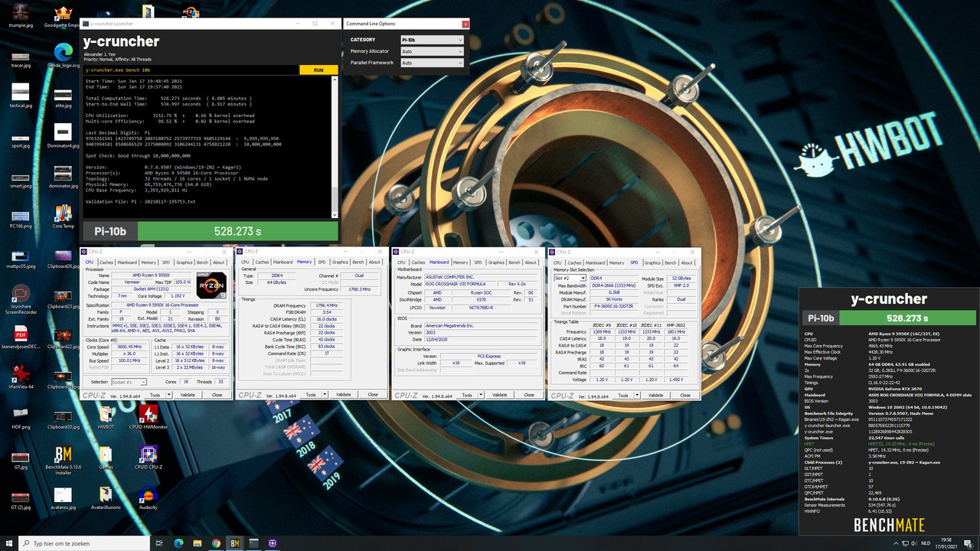Open Gecode_logo.svg Edge file on desktop
The height and width of the screenshot is (551, 980).
(63, 55)
